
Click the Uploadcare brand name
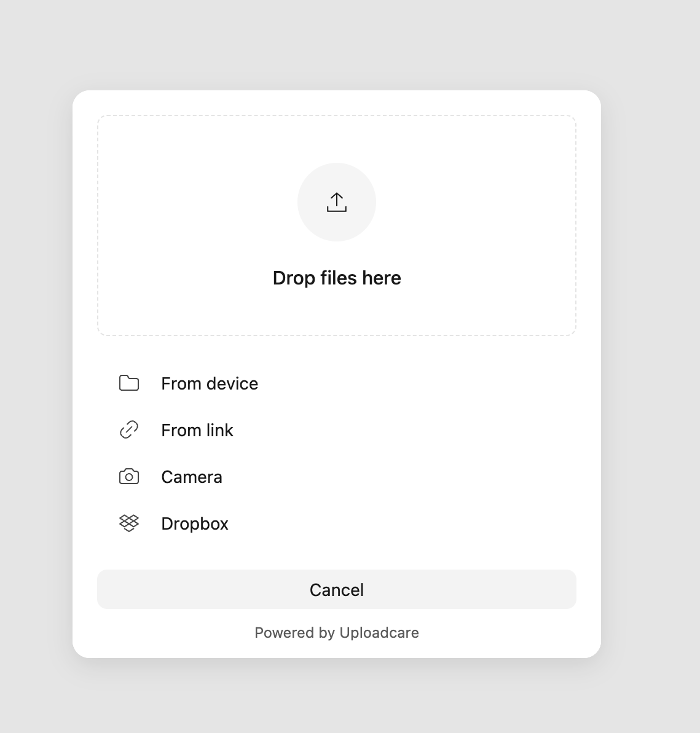coord(379,632)
